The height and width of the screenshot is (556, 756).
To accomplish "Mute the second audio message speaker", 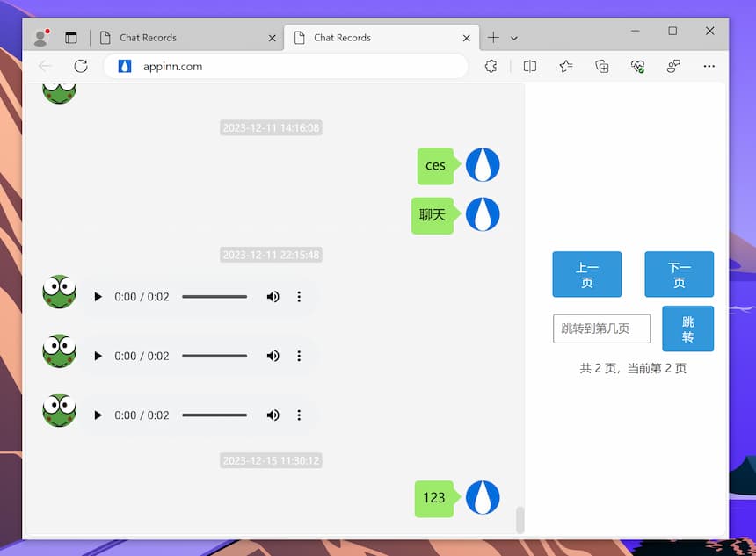I will pyautogui.click(x=273, y=356).
